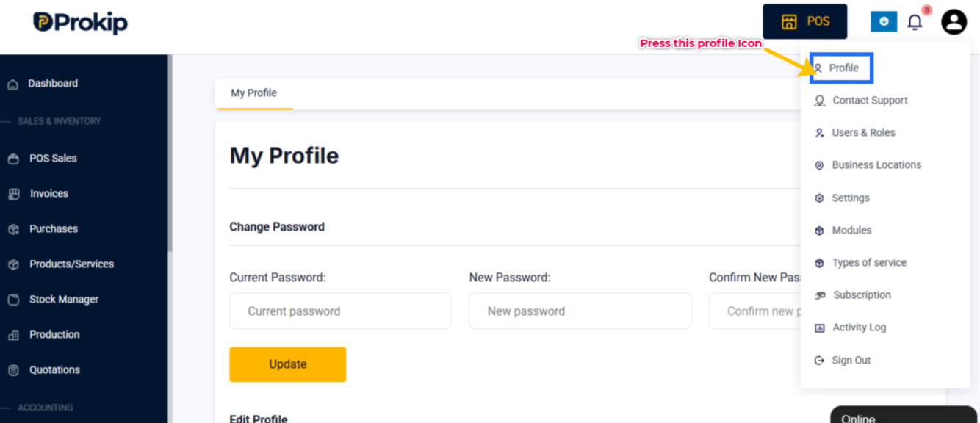980x423 pixels.
Task: Click the user avatar icon in header
Action: (x=954, y=22)
